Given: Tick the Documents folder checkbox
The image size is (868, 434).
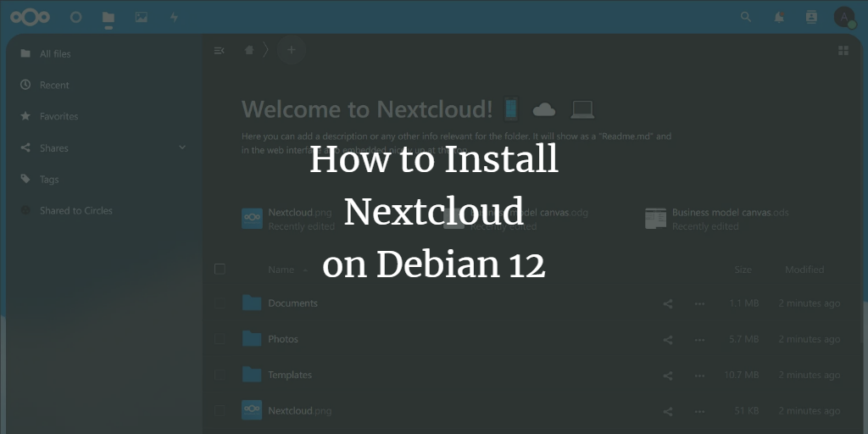Looking at the screenshot, I should click(x=220, y=303).
